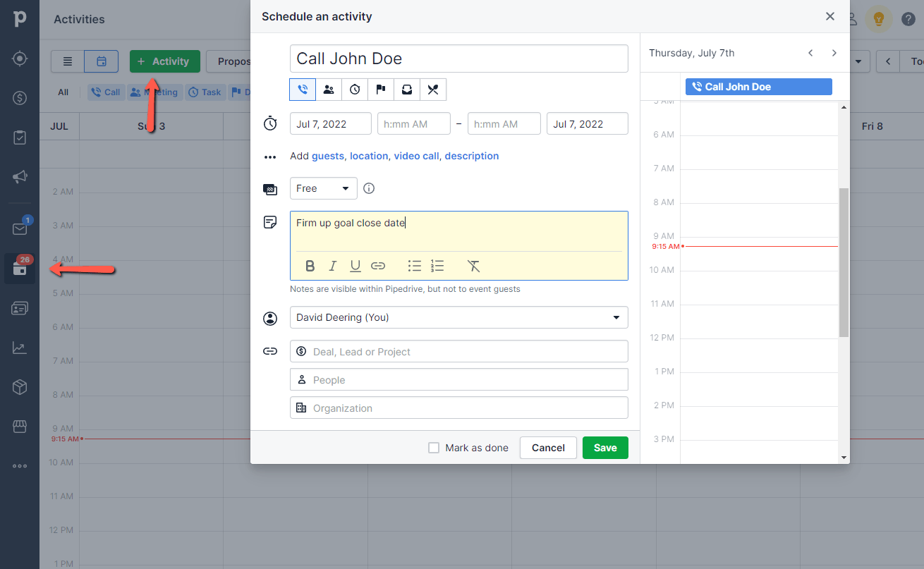924x569 pixels.
Task: Clear formatting in the note editor
Action: pos(474,266)
